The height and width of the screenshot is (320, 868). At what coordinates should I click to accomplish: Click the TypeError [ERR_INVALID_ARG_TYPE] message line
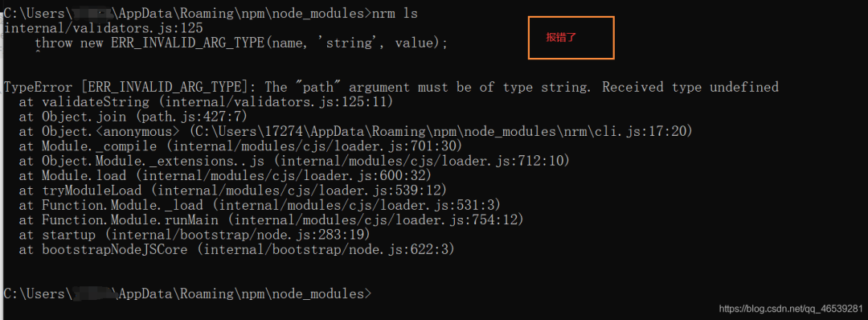tap(391, 87)
